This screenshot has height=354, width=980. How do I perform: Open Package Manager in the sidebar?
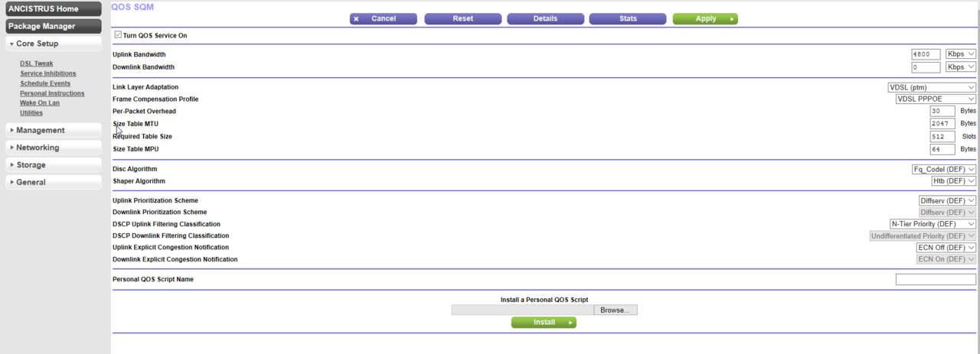pos(54,26)
